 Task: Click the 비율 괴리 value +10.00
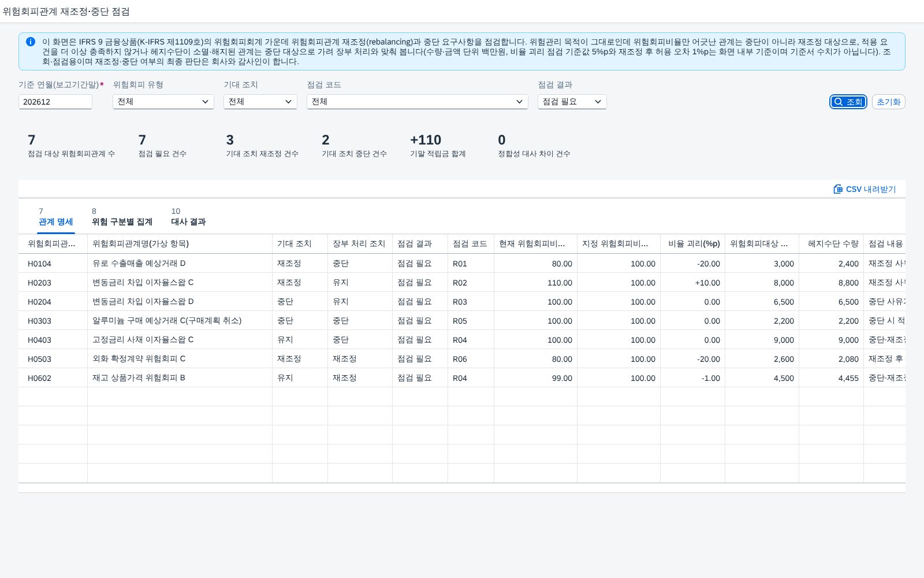(707, 283)
